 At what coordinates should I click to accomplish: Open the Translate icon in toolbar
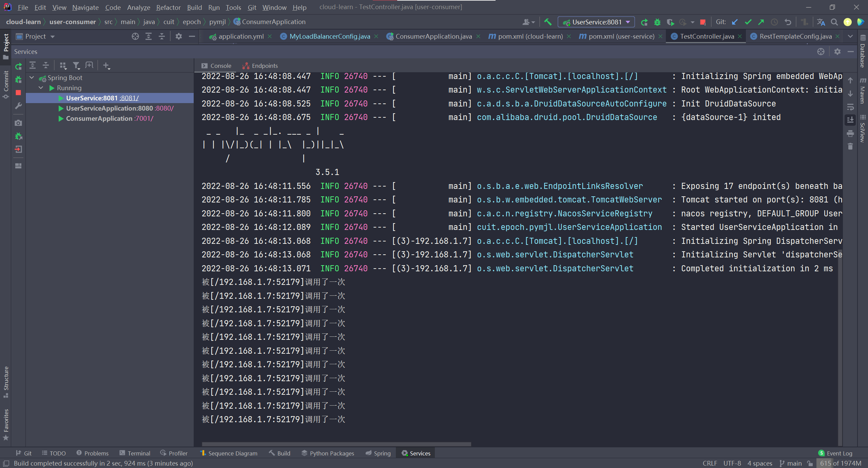point(821,22)
